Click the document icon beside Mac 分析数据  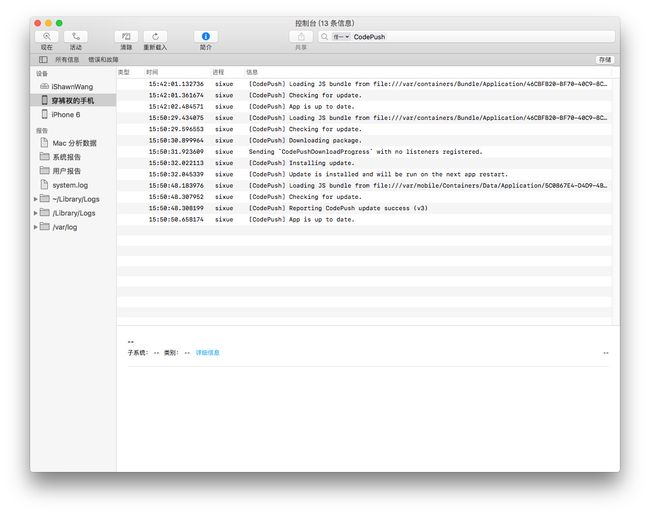[44, 143]
